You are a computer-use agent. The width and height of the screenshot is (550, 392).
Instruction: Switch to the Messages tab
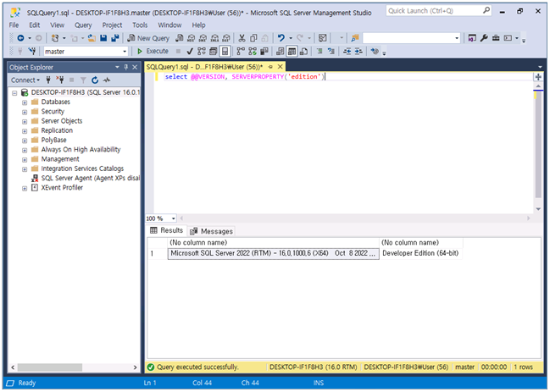pos(212,231)
